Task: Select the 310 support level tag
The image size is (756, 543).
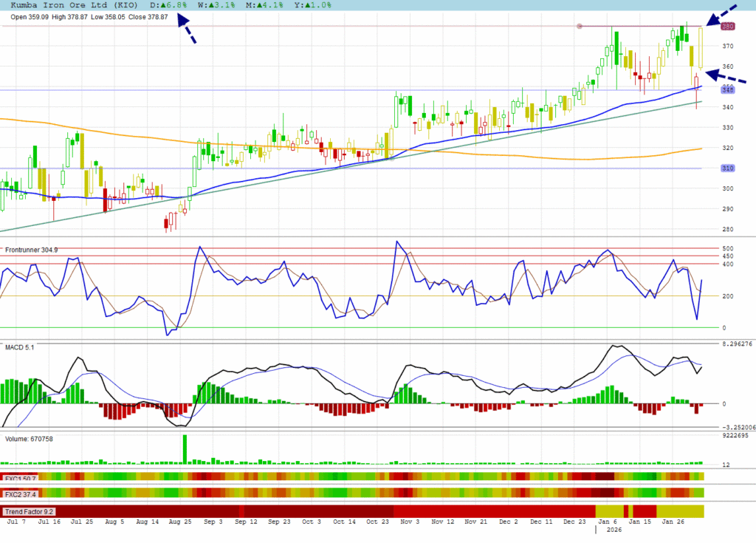Action: 728,168
